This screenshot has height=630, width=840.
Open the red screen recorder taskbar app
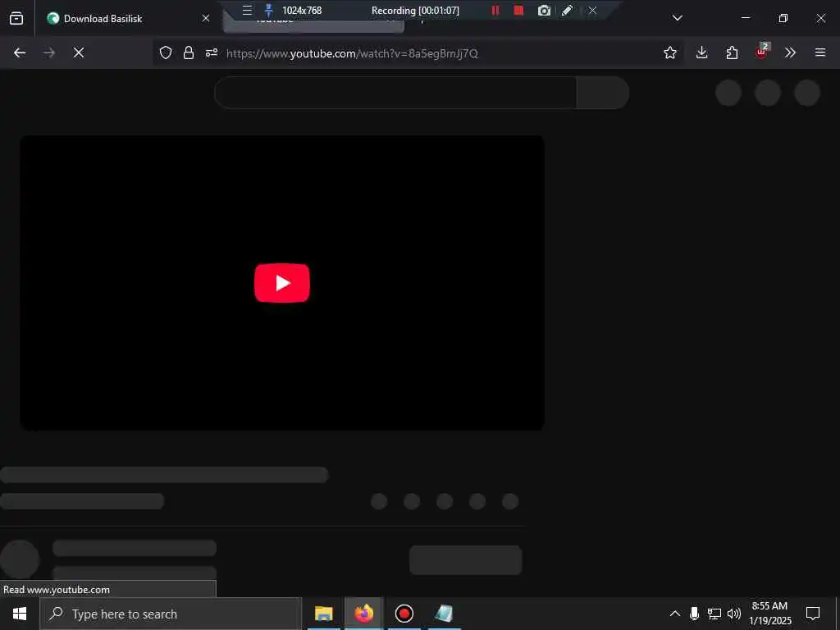(x=404, y=614)
